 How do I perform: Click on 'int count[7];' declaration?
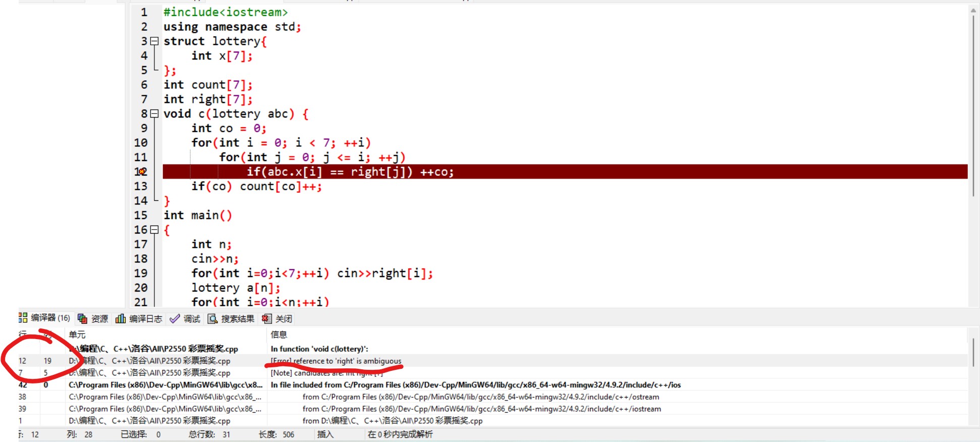tap(208, 85)
